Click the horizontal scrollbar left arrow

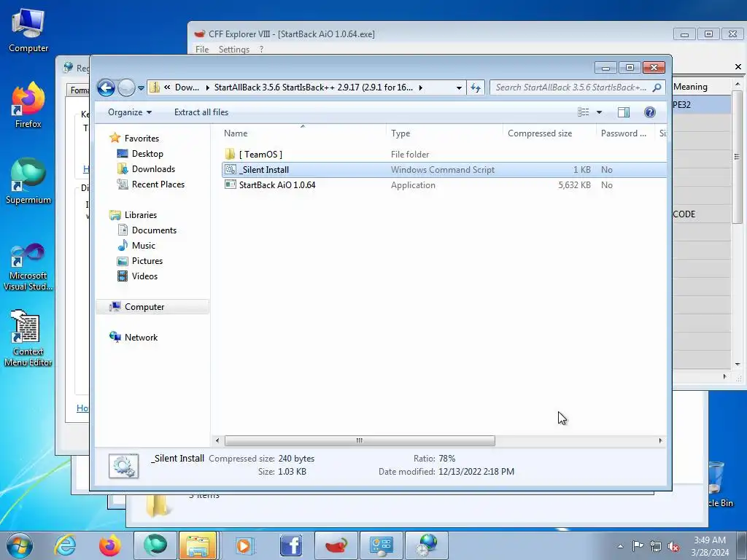coord(217,440)
